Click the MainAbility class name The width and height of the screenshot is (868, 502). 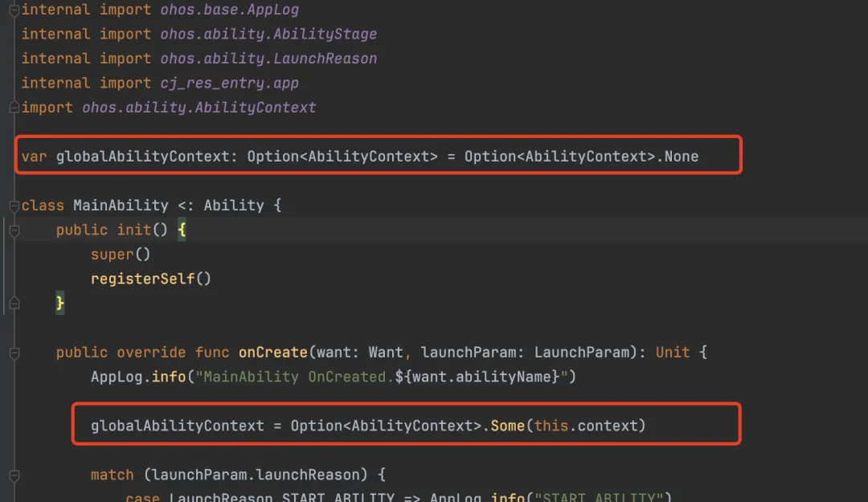point(121,206)
